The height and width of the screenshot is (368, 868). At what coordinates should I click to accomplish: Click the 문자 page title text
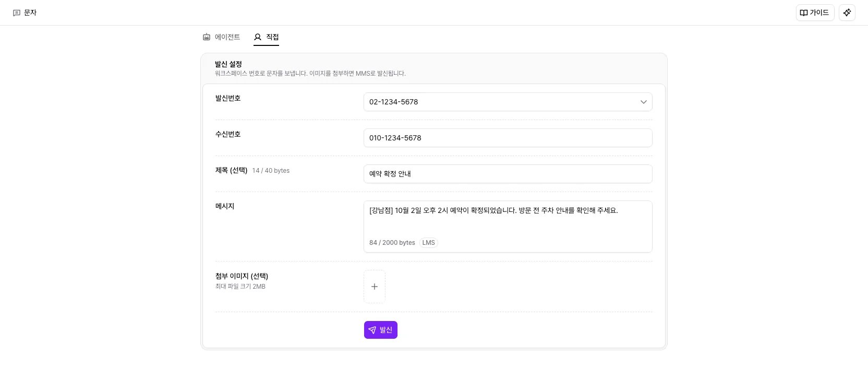(x=30, y=13)
